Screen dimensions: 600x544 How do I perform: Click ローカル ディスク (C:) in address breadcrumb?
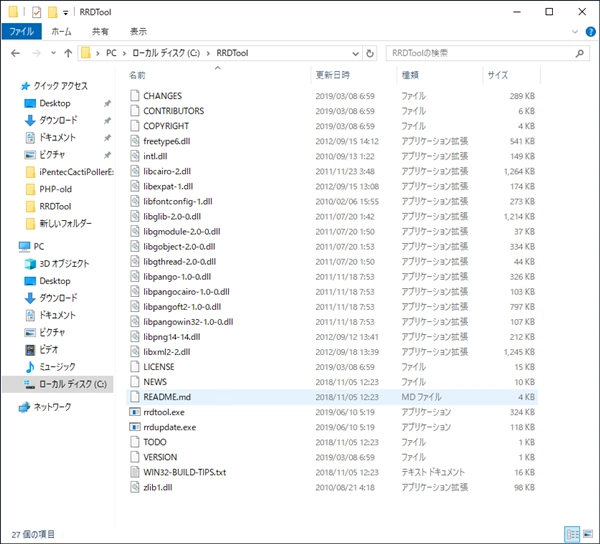(166, 53)
